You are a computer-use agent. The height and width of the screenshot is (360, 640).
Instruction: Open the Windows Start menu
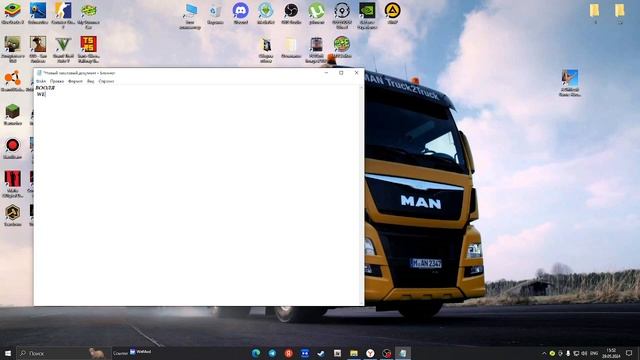[x=8, y=353]
